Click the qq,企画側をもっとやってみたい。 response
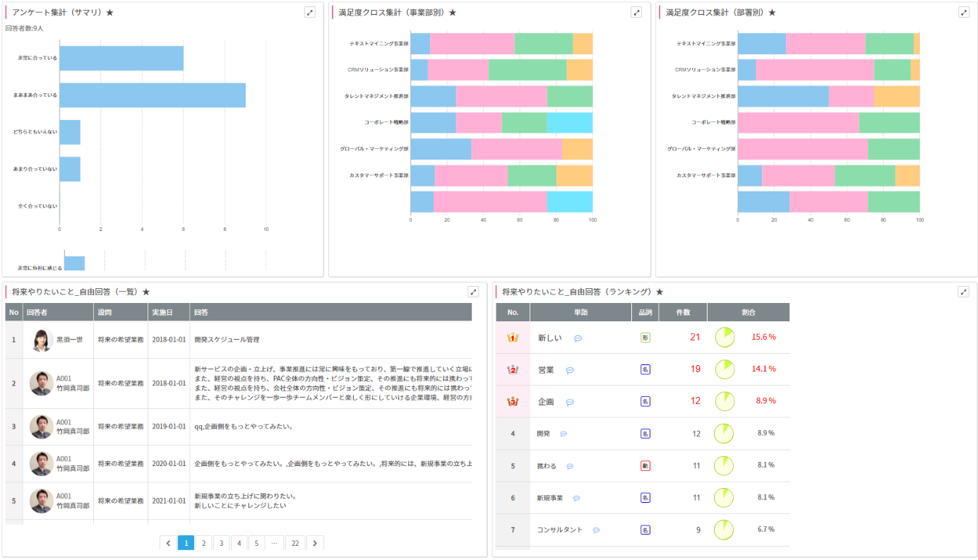 [x=244, y=427]
